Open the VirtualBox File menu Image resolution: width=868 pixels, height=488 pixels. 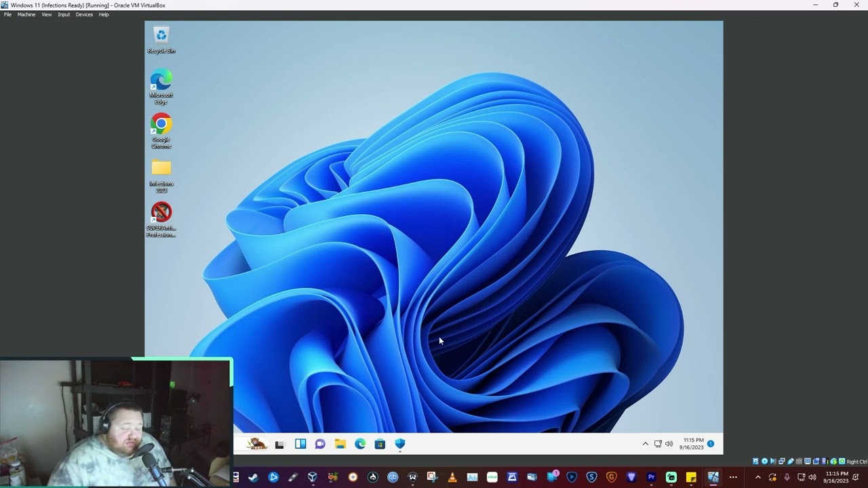pos(7,14)
